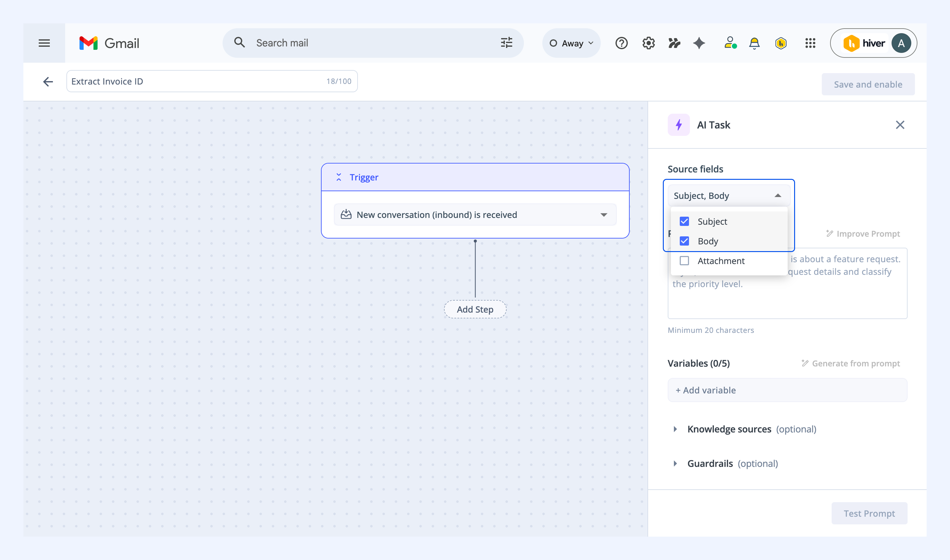Open search filter options icon
The height and width of the screenshot is (560, 950).
tap(507, 43)
